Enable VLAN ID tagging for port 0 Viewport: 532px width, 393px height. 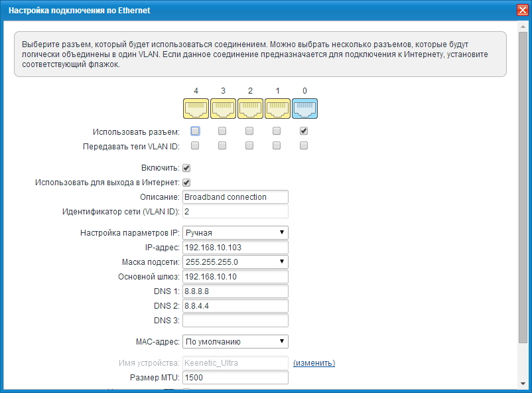304,145
